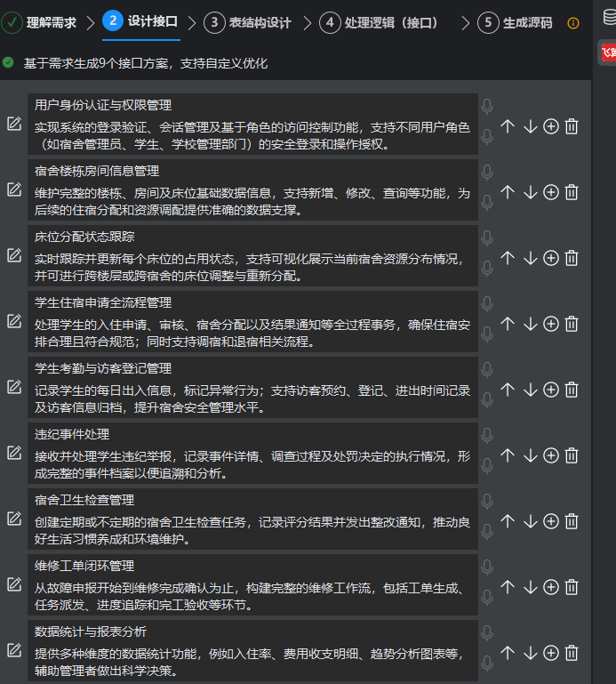
Task: Add an interface after 数据统计与报表分析
Action: [551, 654]
